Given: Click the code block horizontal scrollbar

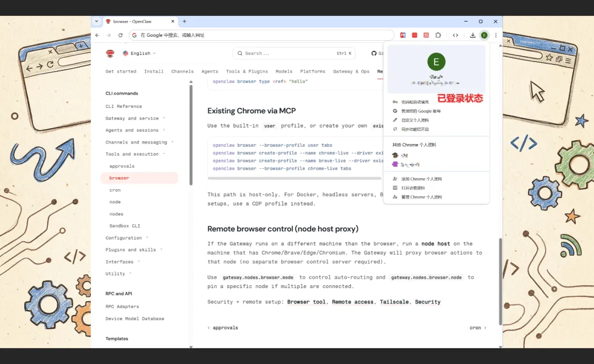Looking at the screenshot, I should coord(294,178).
